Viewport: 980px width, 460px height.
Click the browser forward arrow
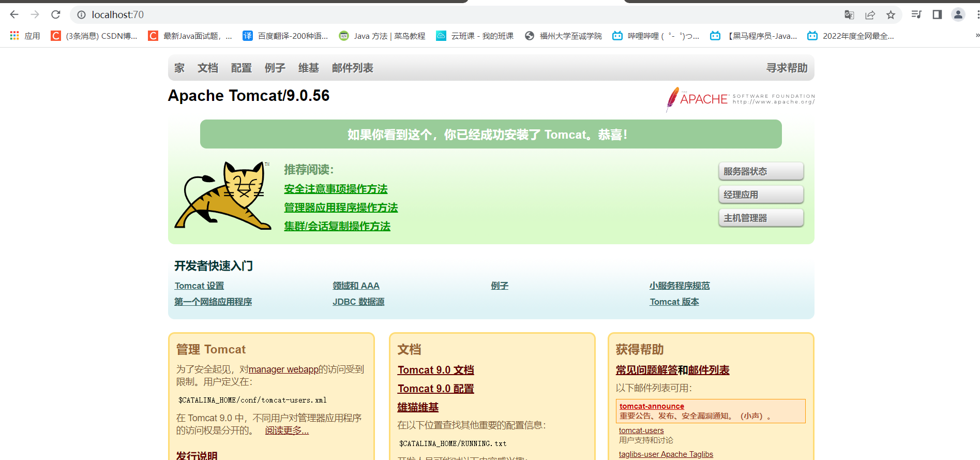click(x=35, y=14)
